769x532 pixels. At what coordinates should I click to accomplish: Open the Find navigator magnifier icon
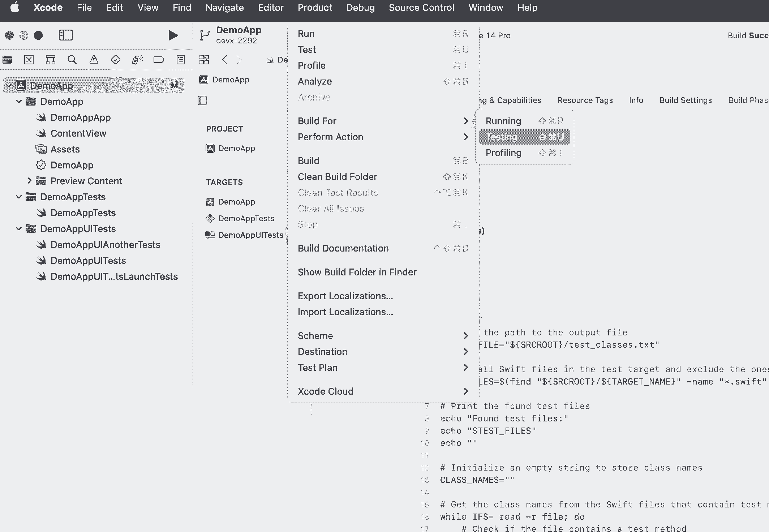tap(72, 60)
